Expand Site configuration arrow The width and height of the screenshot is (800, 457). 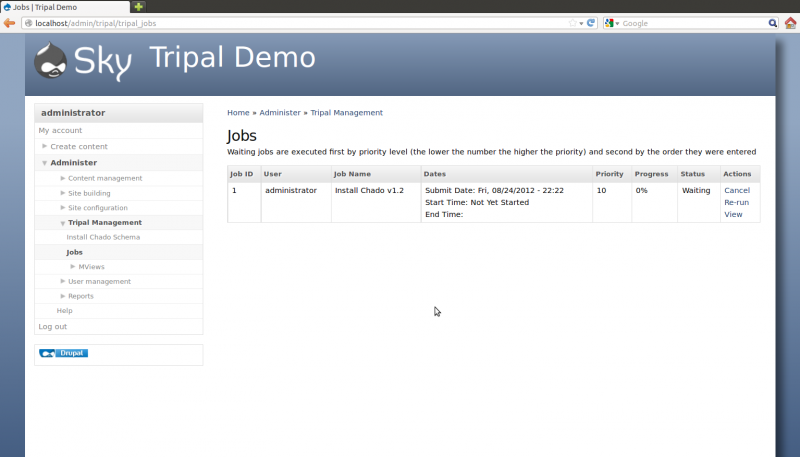[x=63, y=208]
